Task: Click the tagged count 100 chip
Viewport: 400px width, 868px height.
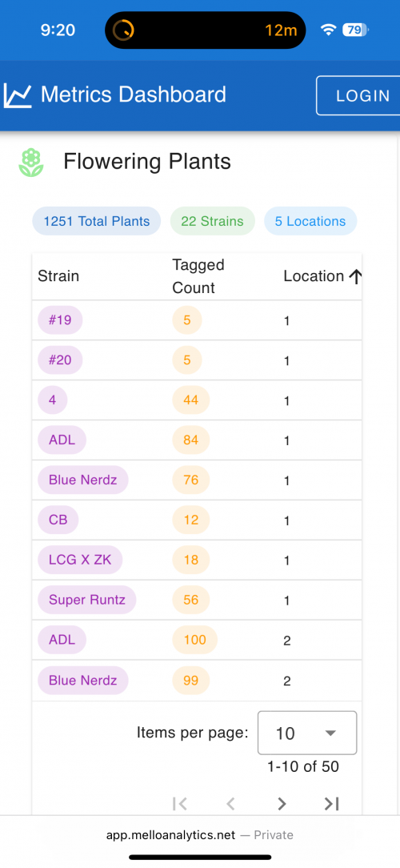Action: (194, 640)
